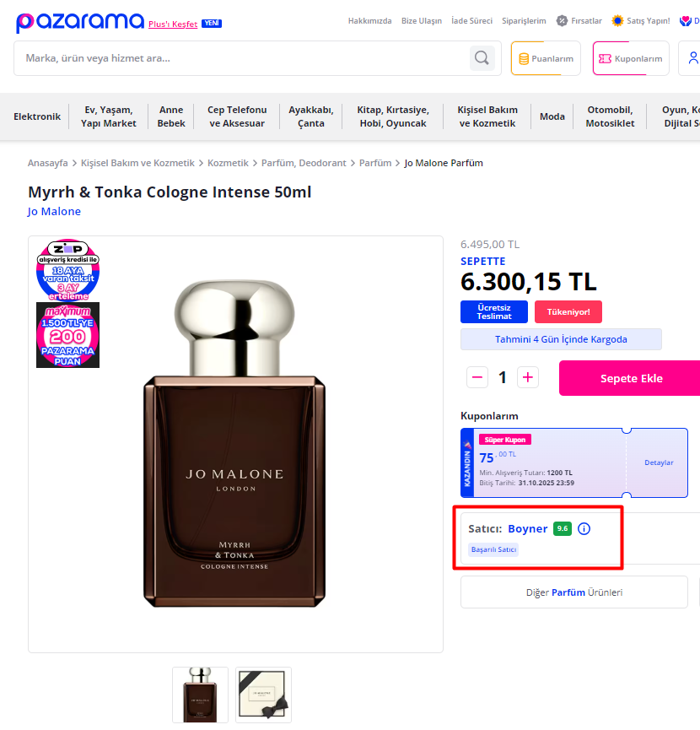Go to Parfüm, Deodorant breadcrumb
The width and height of the screenshot is (700, 730).
coord(304,163)
